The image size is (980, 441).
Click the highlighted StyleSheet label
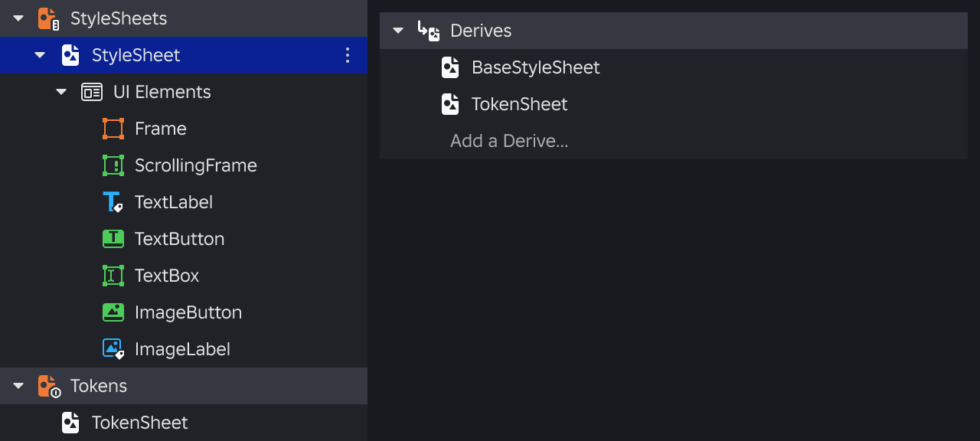136,55
